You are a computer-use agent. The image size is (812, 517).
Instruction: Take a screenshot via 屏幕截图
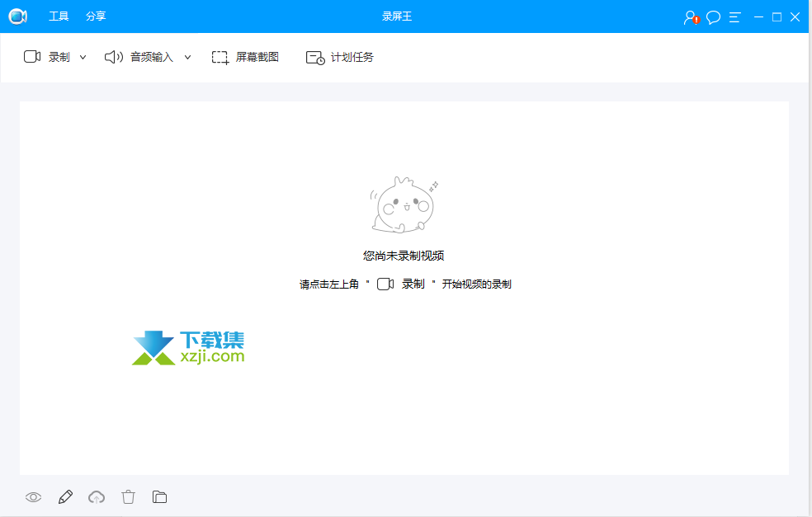pos(257,57)
